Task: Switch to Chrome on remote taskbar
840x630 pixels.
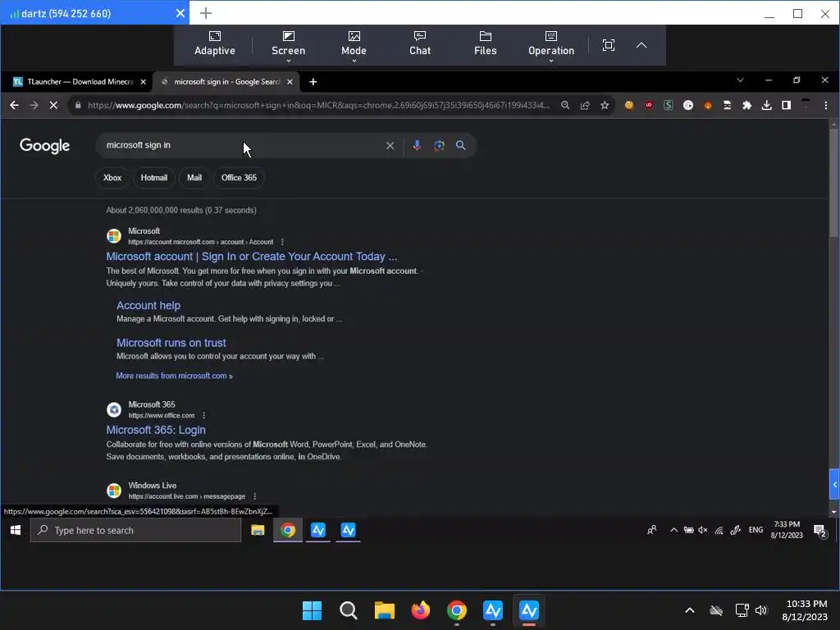Action: click(288, 531)
